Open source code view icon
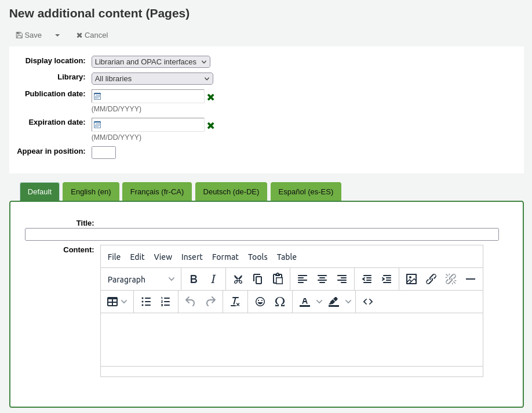 click(x=368, y=302)
